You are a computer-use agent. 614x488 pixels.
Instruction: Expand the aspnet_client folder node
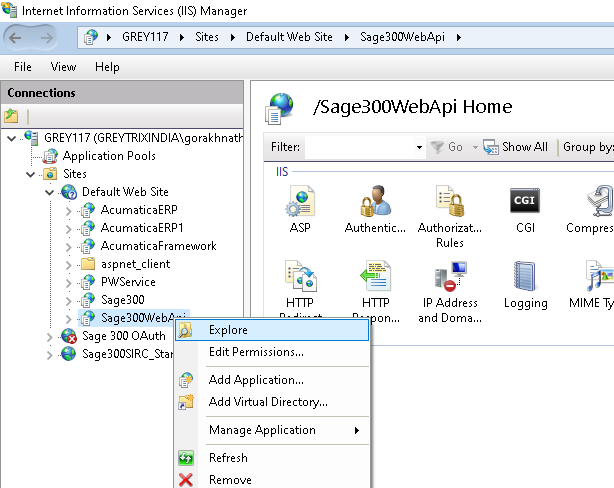coord(69,265)
